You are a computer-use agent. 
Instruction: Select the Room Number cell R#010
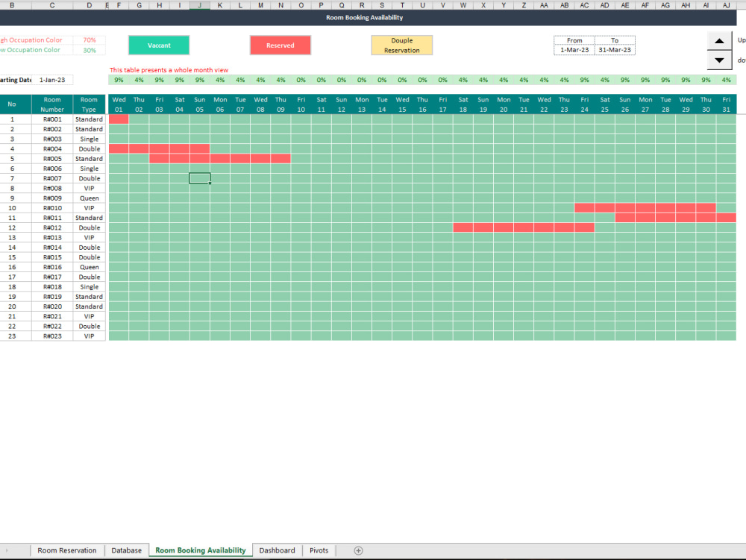51,207
